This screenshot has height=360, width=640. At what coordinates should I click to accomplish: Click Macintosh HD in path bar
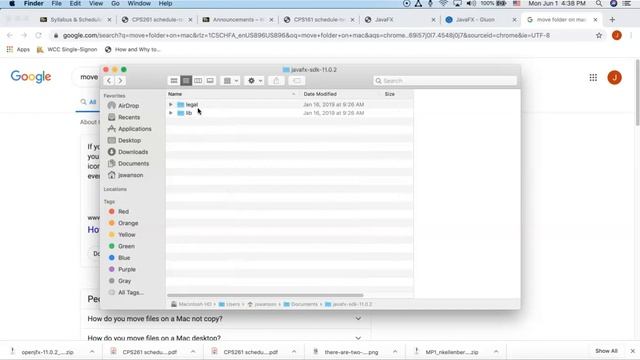(192, 304)
